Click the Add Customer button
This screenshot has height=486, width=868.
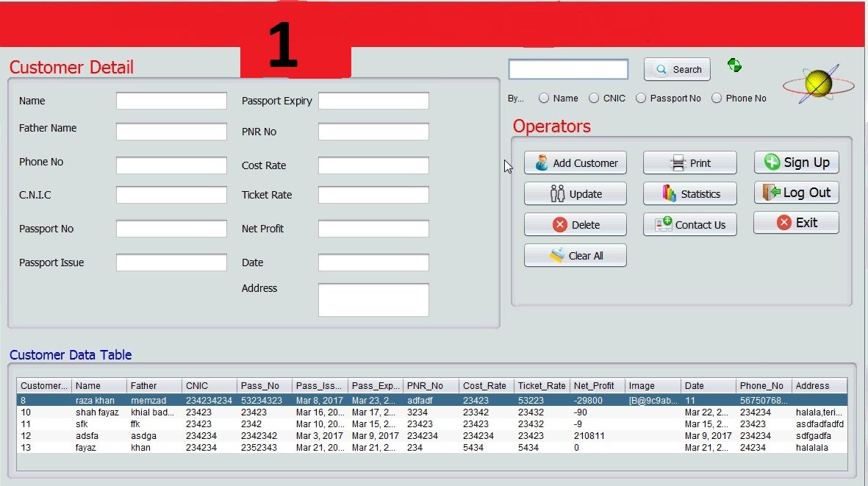click(x=575, y=162)
